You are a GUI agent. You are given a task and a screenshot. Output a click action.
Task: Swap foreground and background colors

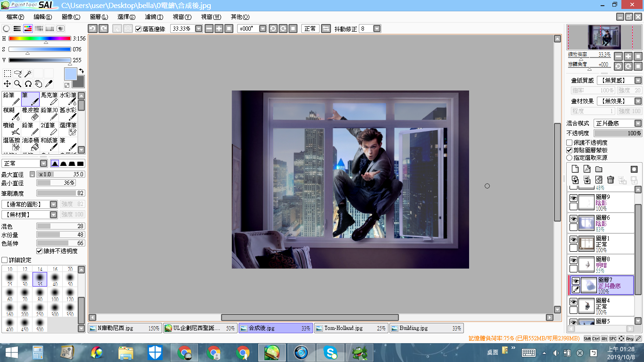point(81,71)
